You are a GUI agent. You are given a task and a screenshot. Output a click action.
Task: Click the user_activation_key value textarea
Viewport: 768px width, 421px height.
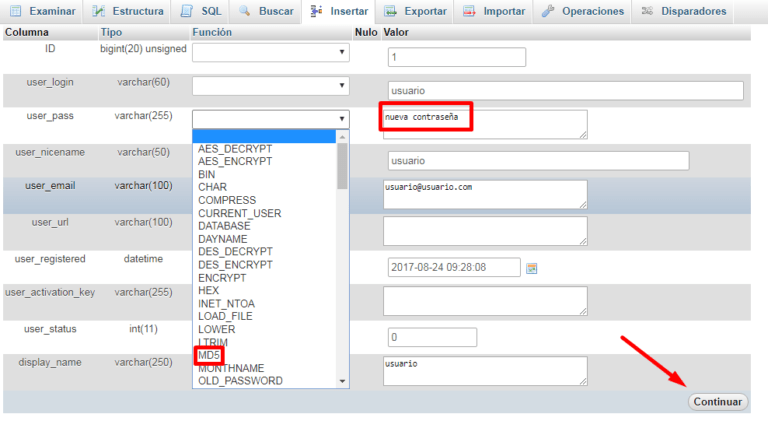[485, 301]
